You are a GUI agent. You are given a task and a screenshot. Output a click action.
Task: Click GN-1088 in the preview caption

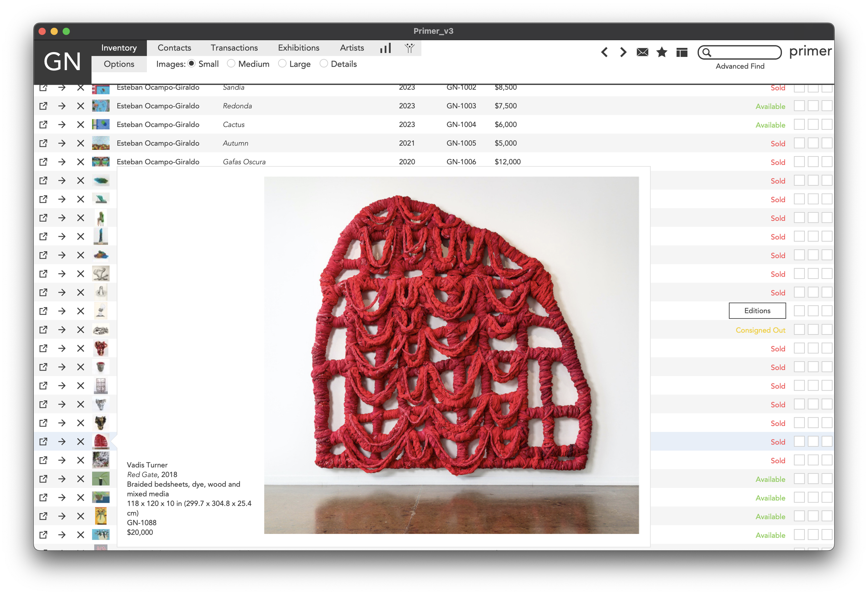(142, 523)
